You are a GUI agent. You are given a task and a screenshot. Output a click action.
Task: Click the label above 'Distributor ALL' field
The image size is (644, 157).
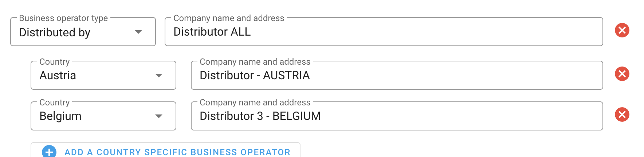coord(228,18)
